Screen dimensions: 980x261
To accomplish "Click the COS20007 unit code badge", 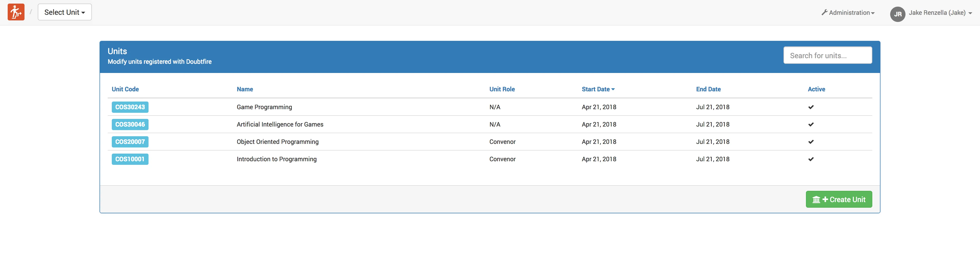I will (130, 142).
